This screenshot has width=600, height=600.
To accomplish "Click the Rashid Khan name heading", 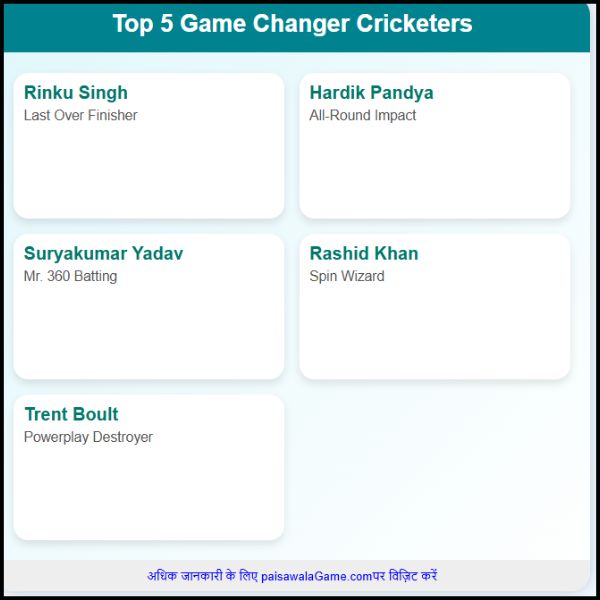I will (364, 253).
